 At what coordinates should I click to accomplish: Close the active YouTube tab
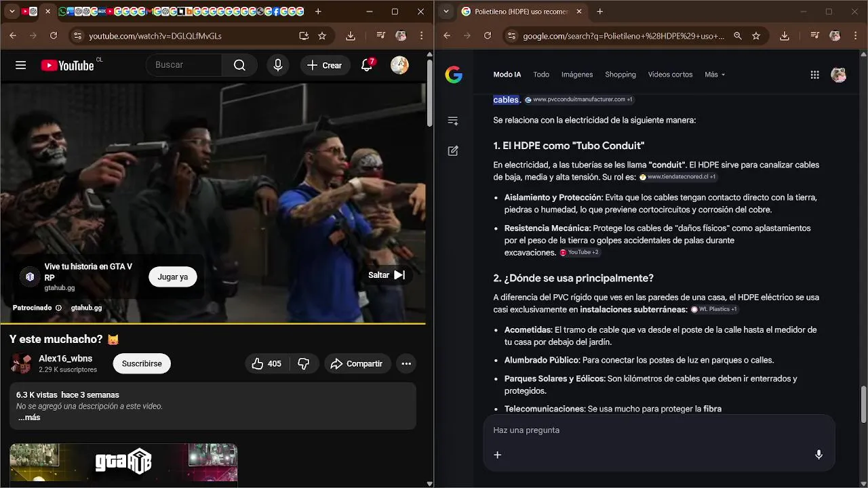47,12
